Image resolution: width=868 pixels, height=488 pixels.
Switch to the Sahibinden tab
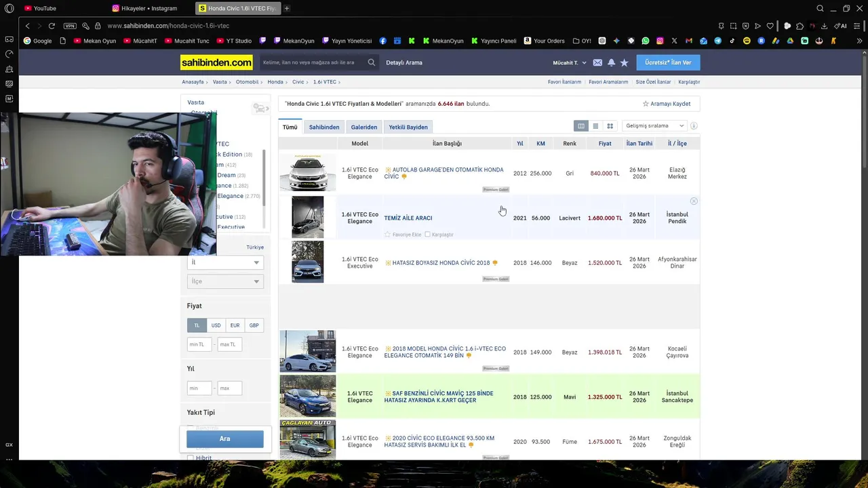pos(324,127)
